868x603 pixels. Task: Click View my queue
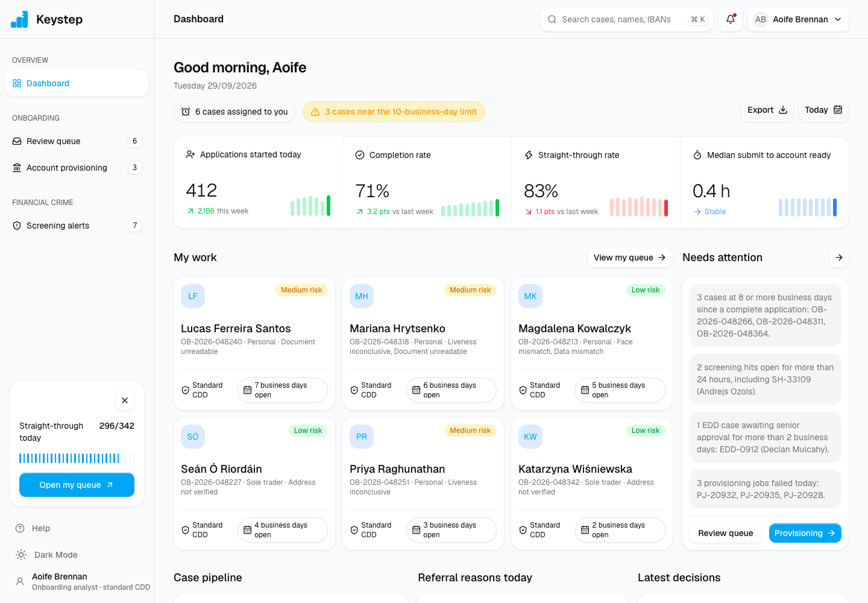tap(630, 257)
